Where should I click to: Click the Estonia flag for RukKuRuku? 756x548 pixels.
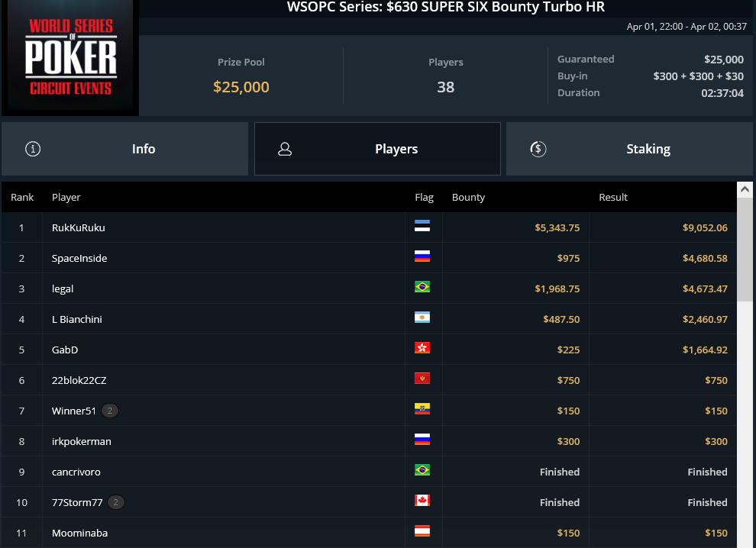click(422, 226)
